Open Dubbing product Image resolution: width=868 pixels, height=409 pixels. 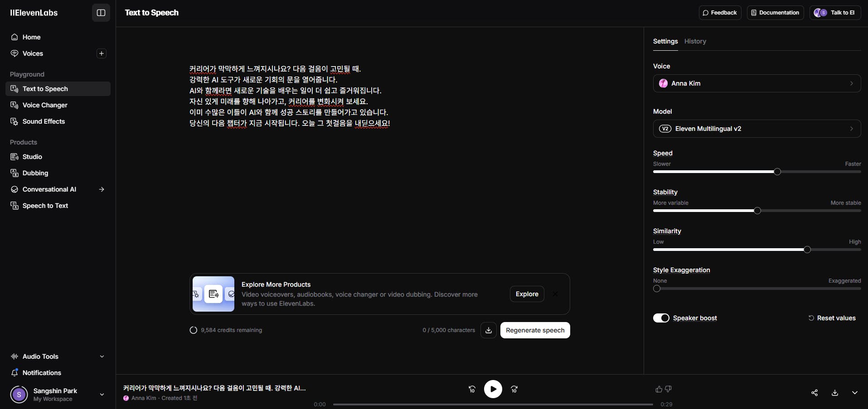[x=58, y=173]
